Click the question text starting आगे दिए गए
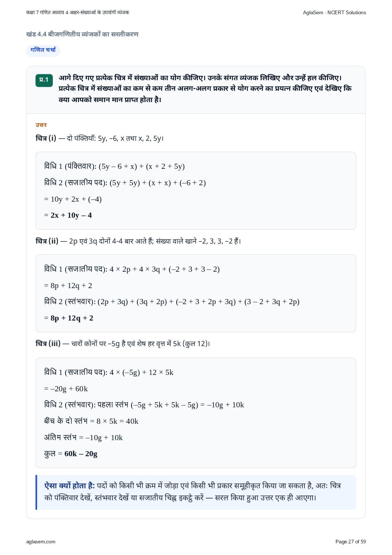This screenshot has width=392, height=555. (x=205, y=89)
